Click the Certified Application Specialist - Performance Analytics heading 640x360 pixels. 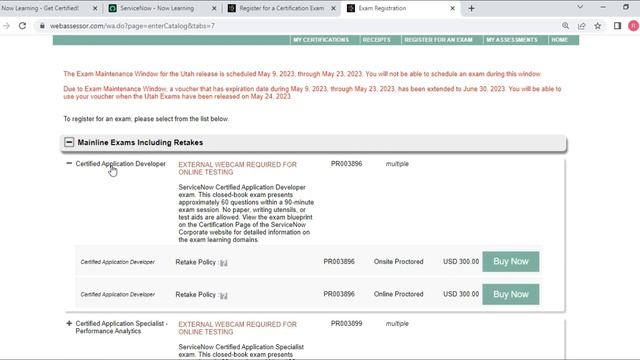(122, 327)
